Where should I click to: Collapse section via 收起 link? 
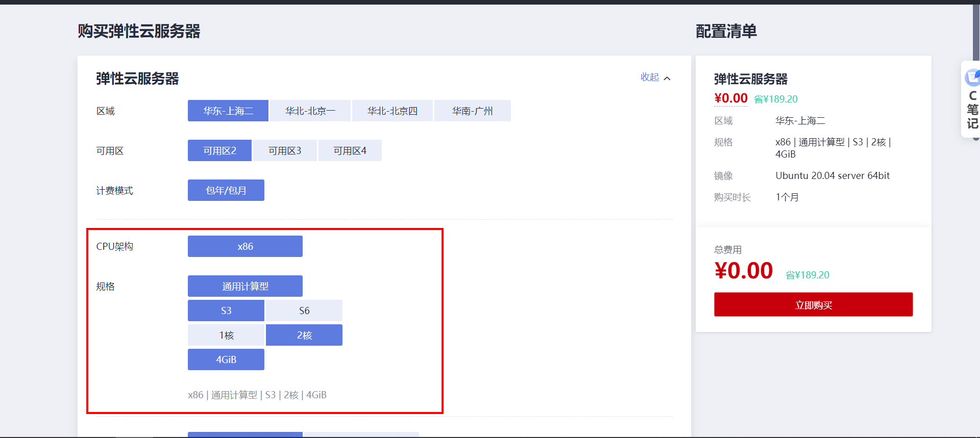tap(650, 77)
